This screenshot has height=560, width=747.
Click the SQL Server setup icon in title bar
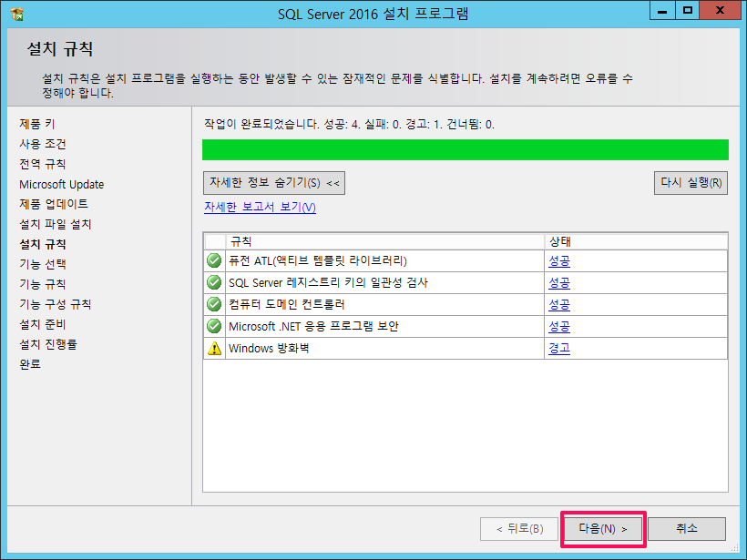[16, 14]
